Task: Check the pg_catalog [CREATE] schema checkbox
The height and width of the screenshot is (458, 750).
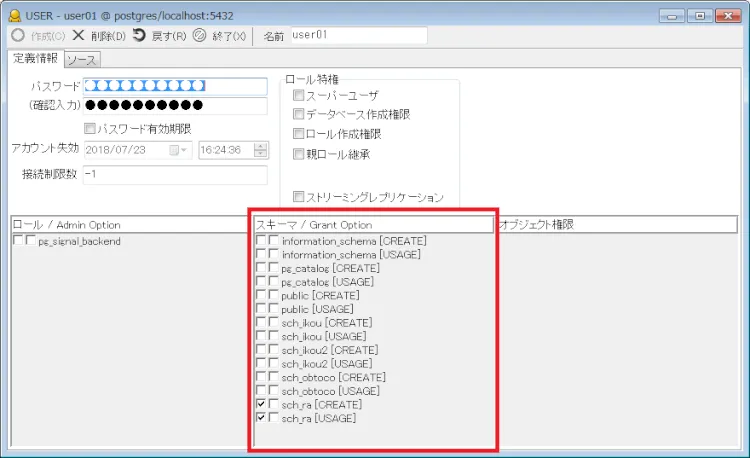Action: [261, 267]
